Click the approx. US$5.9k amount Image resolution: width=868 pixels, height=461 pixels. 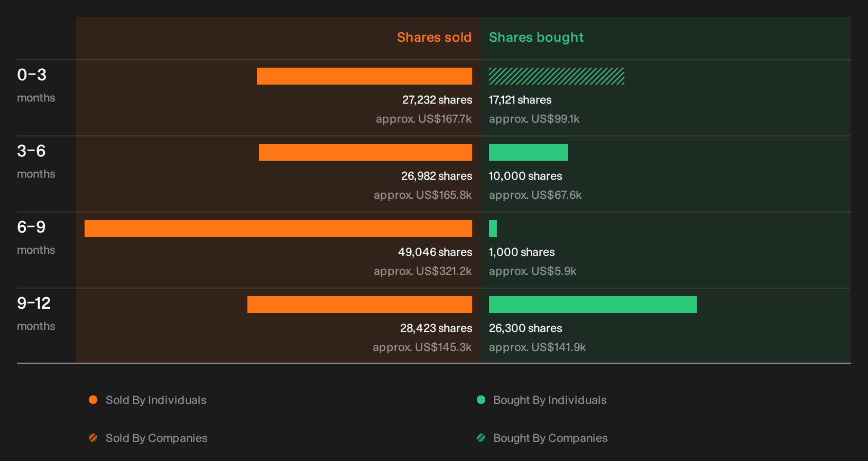pos(533,271)
